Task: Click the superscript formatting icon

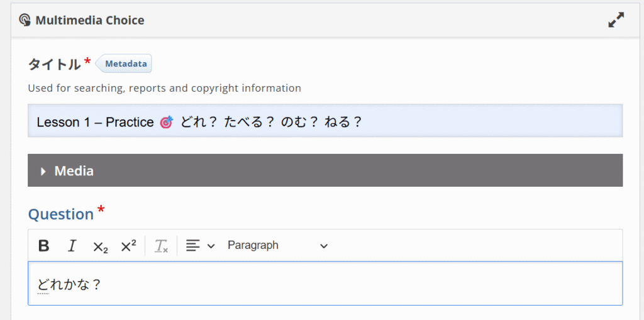Action: pyautogui.click(x=128, y=245)
